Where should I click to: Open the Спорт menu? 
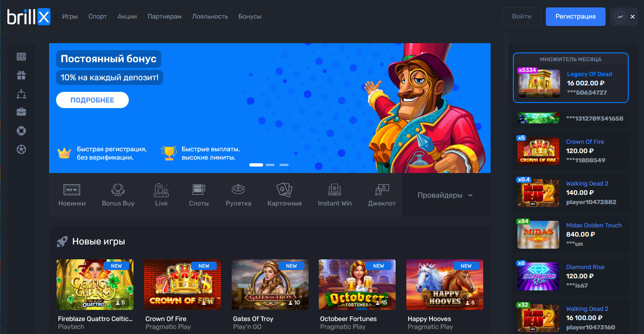click(x=98, y=16)
